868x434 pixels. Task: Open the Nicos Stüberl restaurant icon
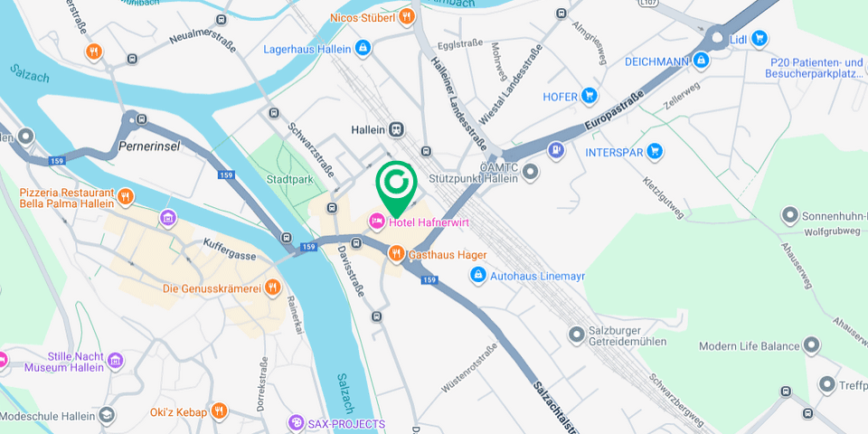click(x=406, y=16)
